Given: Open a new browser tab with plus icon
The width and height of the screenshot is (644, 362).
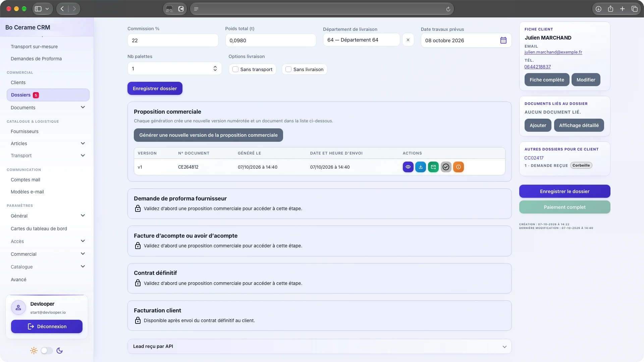Looking at the screenshot, I should coord(623,9).
